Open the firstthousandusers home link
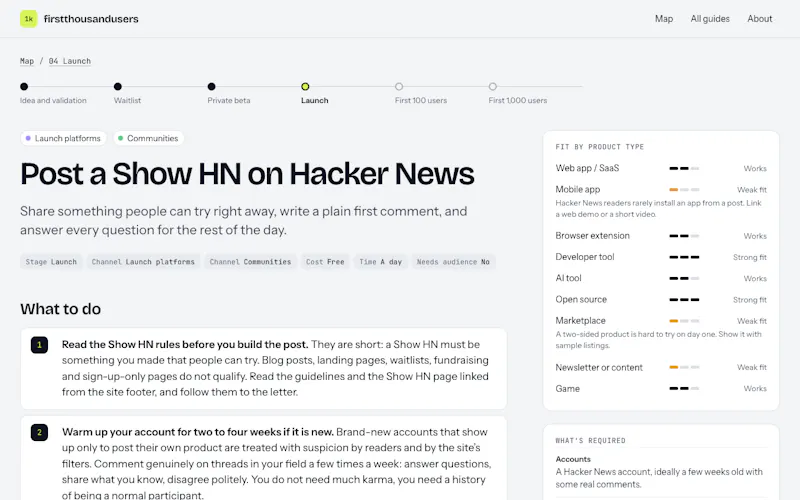 [91, 19]
